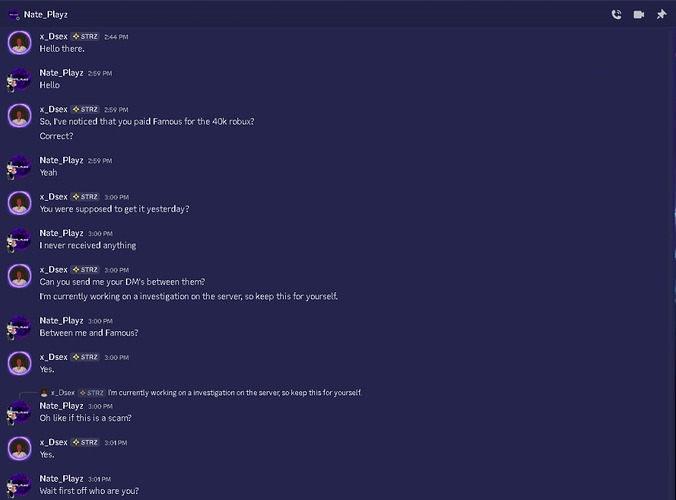Screen dimensions: 676x500
Task: Start a video call from the header
Action: coord(638,14)
